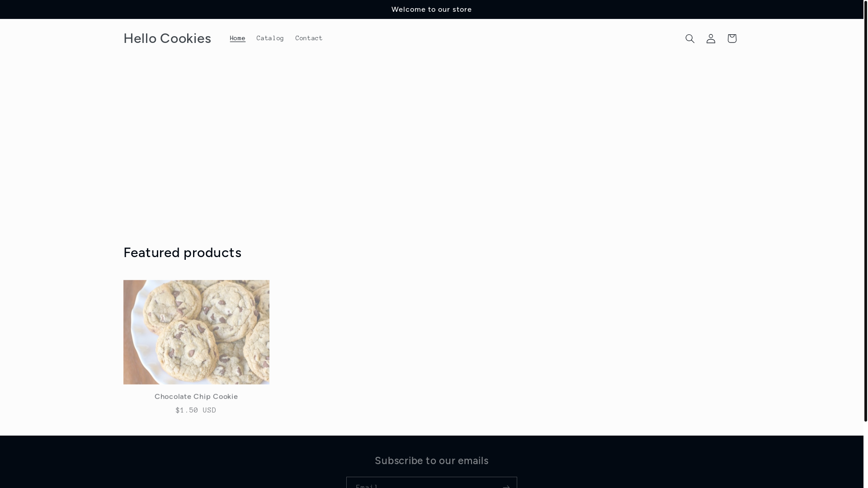Open the search magnifier icon
Viewport: 868px width, 488px height.
690,38
